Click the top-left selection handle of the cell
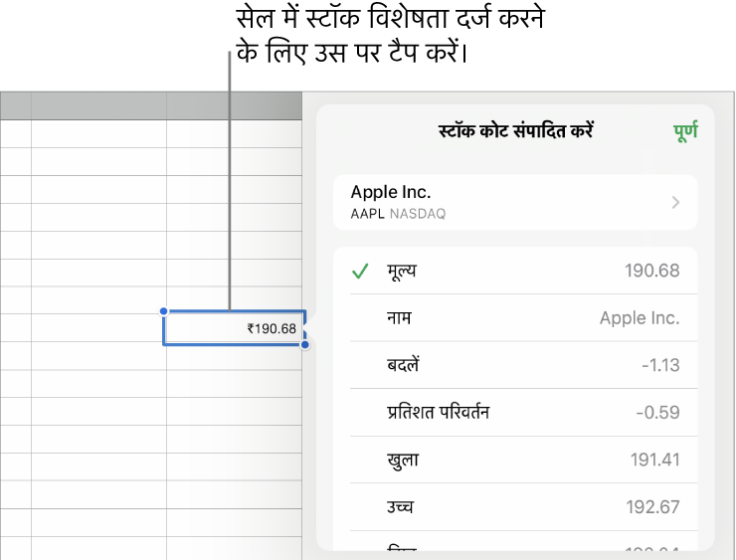The width and height of the screenshot is (736, 560). 163,310
